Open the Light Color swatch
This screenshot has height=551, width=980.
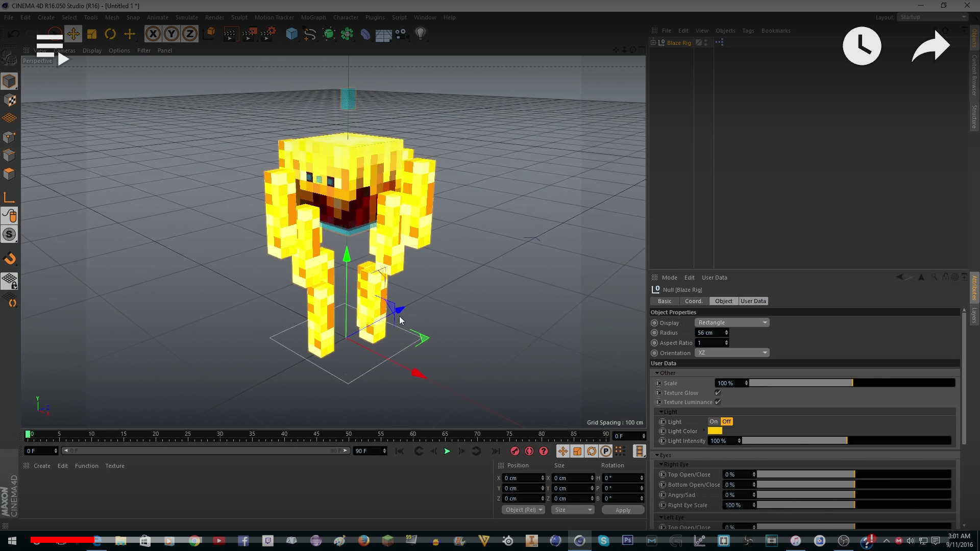[x=715, y=431]
